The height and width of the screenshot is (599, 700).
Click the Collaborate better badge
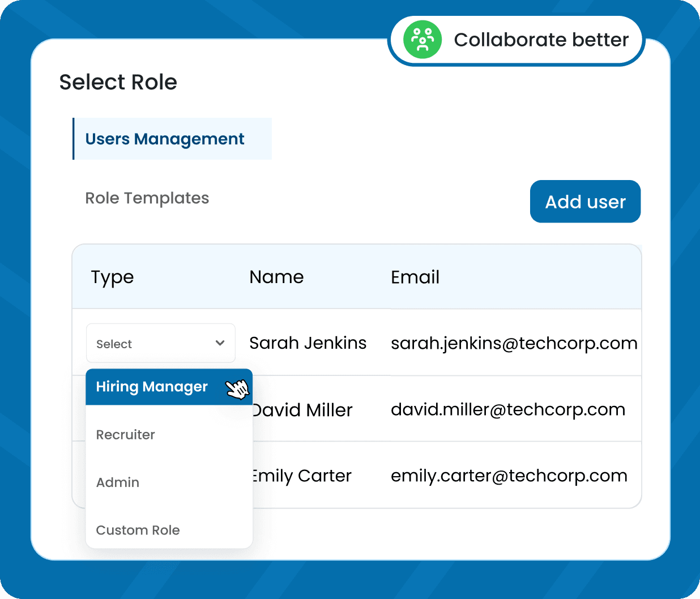pyautogui.click(x=516, y=40)
